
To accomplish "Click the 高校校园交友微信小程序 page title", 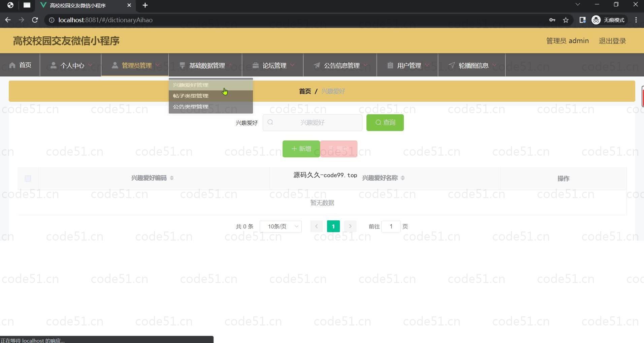I will pos(66,41).
